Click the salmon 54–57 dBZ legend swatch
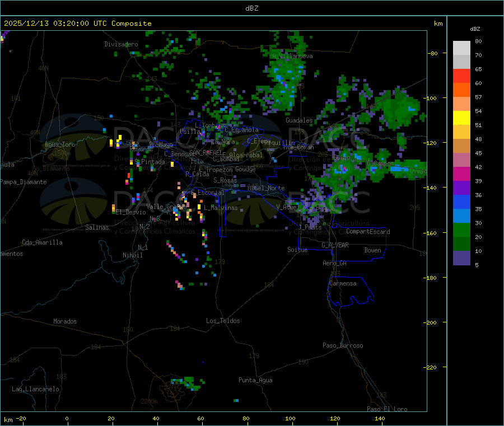Screen dimensions: 504x426 click(461, 104)
